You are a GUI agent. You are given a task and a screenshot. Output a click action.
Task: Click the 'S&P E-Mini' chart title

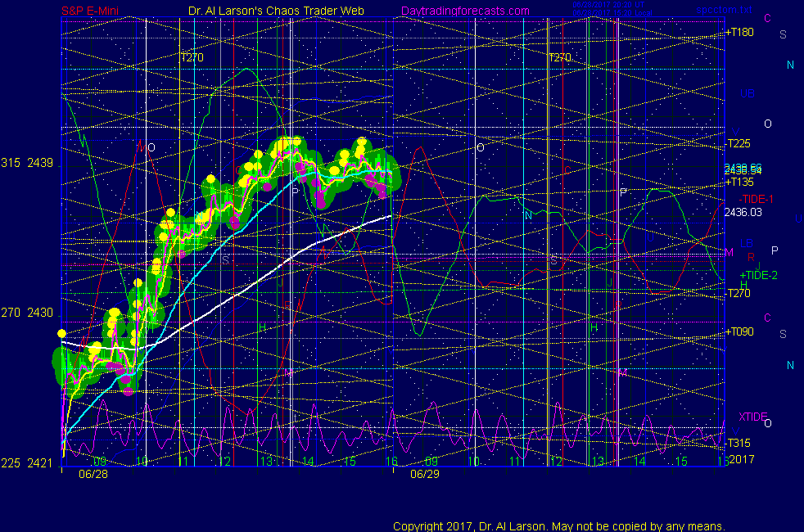tap(90, 11)
